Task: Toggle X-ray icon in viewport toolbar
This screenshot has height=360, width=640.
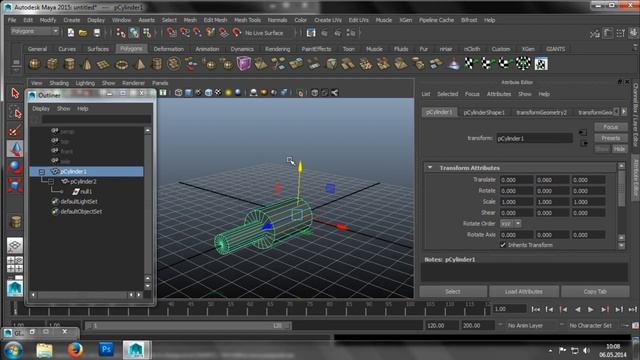Action: [315, 93]
